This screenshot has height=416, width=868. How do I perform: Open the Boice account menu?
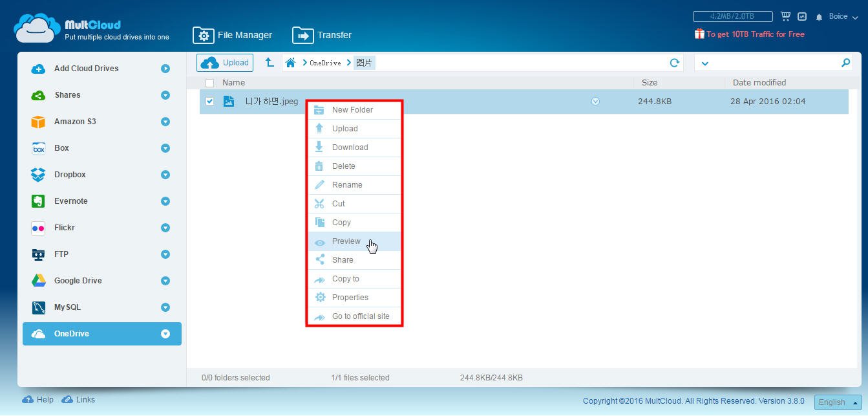[x=843, y=17]
